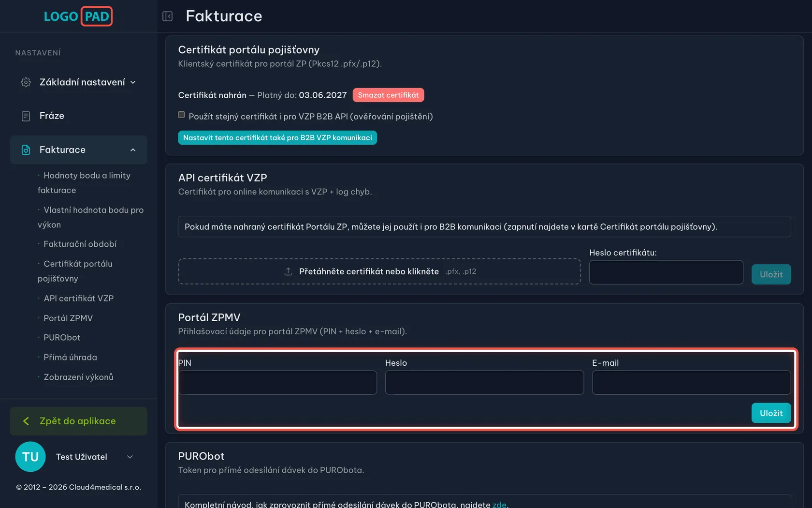Click the certificate upload dropzone
The image size is (812, 508).
379,271
